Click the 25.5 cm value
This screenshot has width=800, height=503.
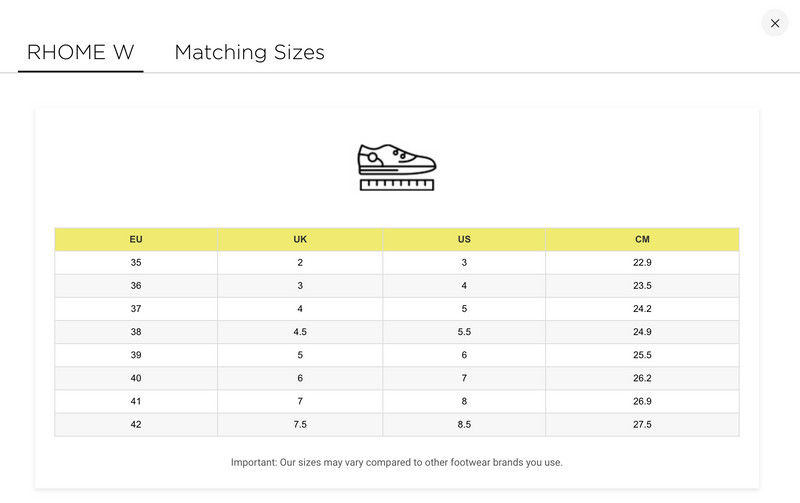[x=642, y=355]
